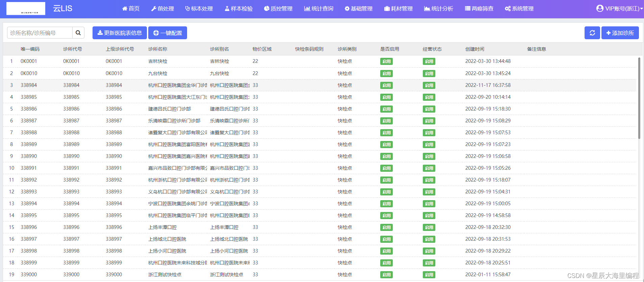The image size is (644, 282).
Task: Select the 九台快检 clinic name cell
Action: (158, 73)
